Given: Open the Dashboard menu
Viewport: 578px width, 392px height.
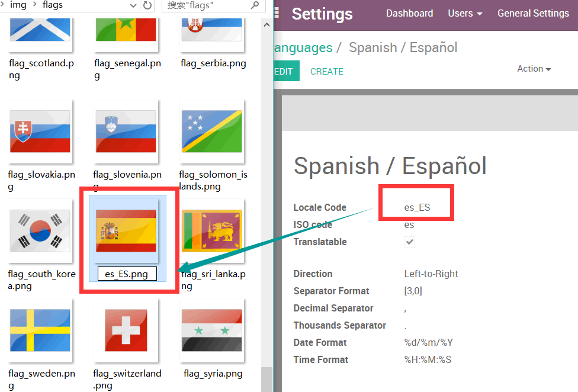Looking at the screenshot, I should [x=409, y=13].
